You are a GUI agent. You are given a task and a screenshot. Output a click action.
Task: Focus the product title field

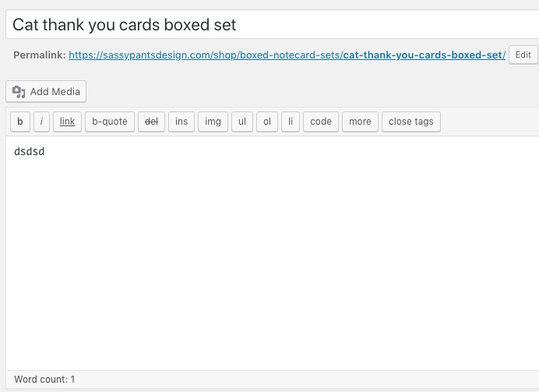(x=273, y=24)
